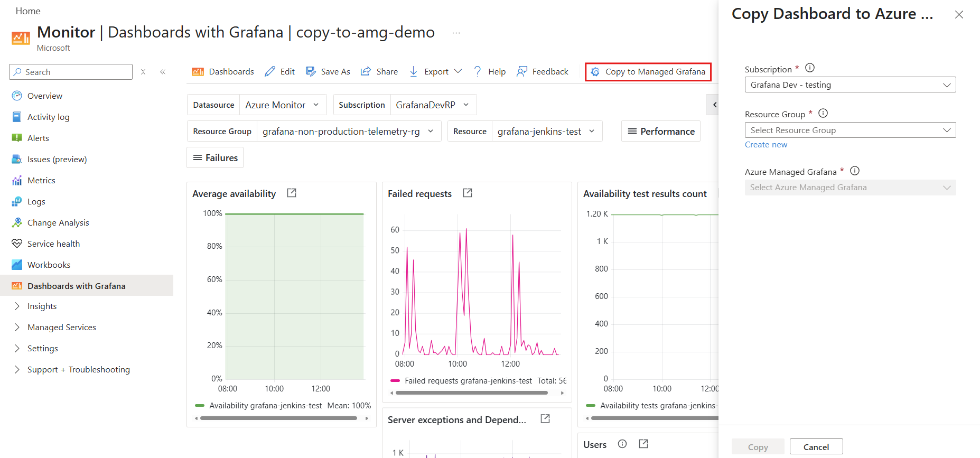980x458 pixels.
Task: Click Save As in toolbar
Action: click(x=328, y=71)
